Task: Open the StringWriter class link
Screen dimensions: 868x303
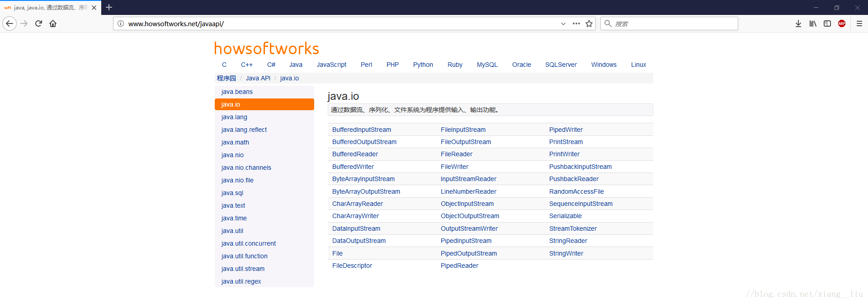Action: pos(566,253)
